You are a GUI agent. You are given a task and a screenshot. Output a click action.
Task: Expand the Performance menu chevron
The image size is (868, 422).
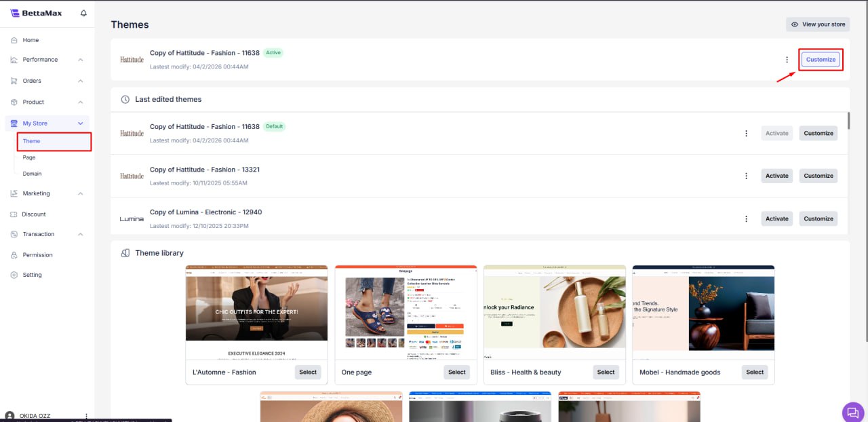click(x=81, y=60)
